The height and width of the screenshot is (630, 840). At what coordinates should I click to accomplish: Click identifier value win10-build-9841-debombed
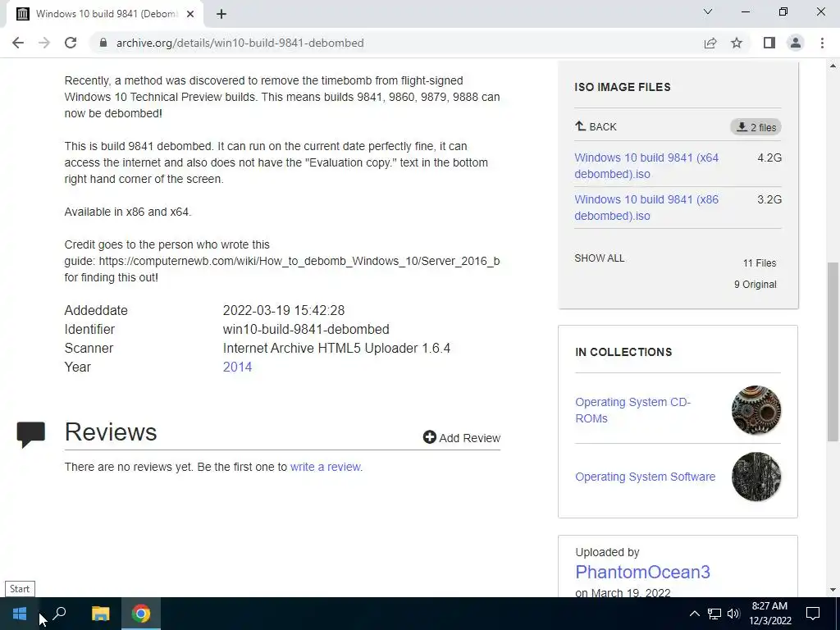pos(306,330)
